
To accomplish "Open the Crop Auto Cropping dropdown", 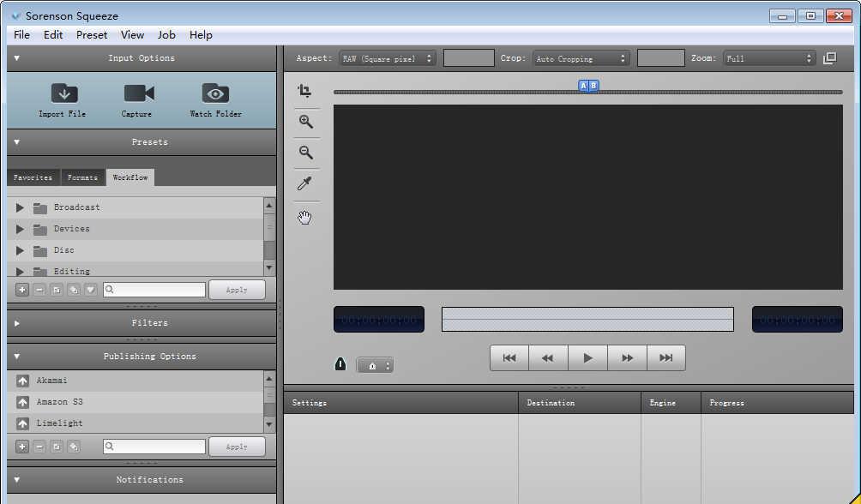I will [x=581, y=58].
